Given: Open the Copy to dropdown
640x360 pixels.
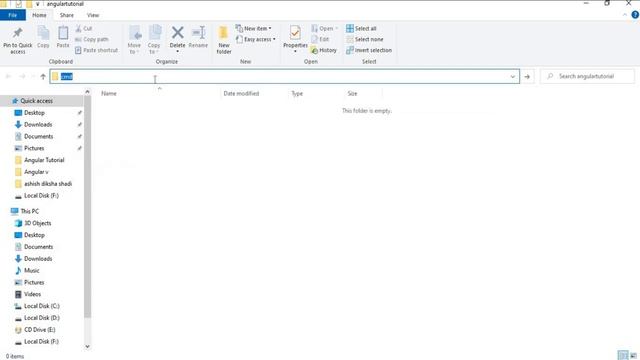Looking at the screenshot, I should point(154,40).
